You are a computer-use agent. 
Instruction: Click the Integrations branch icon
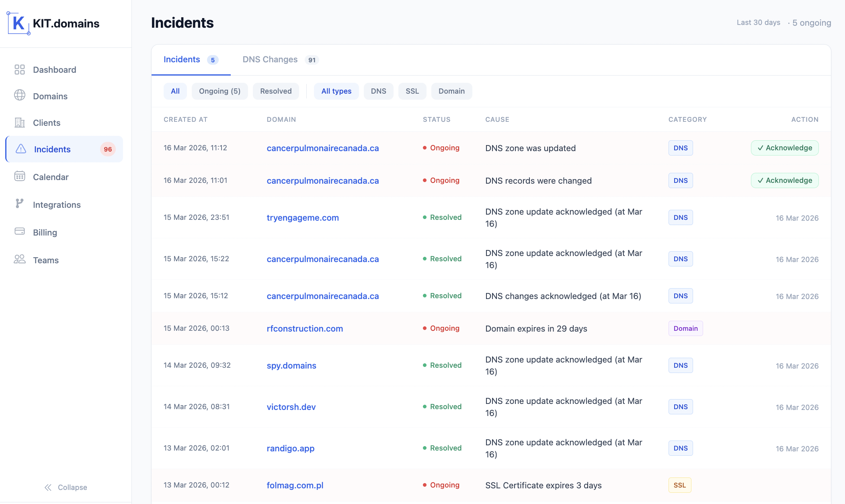(x=19, y=204)
